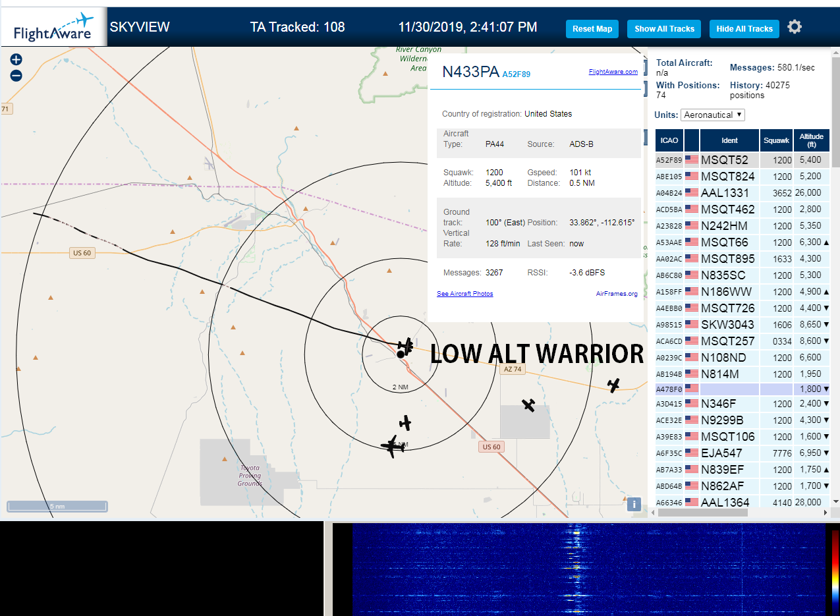840x616 pixels.
Task: Select the AAL1364 aircraft row
Action: 742,501
